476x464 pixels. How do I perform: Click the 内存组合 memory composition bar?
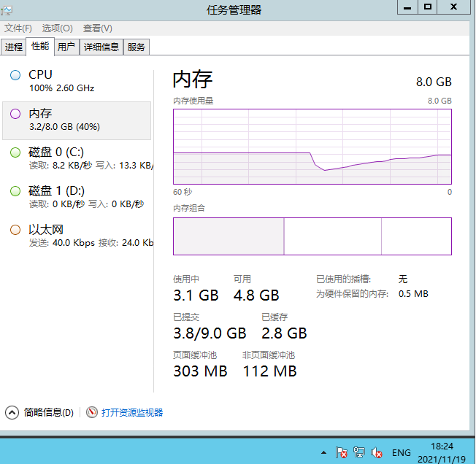pyautogui.click(x=312, y=236)
